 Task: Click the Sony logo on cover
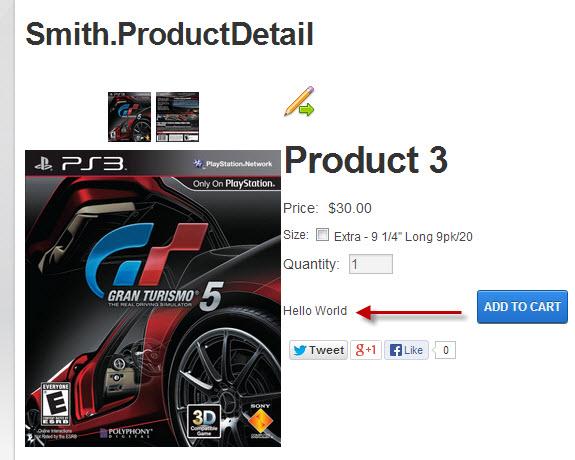pos(261,420)
